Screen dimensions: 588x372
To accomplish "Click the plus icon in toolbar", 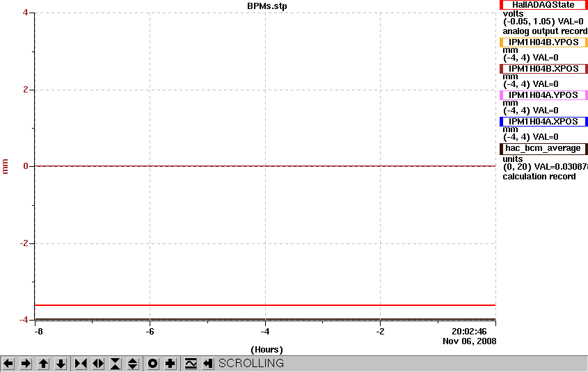I will tap(170, 364).
